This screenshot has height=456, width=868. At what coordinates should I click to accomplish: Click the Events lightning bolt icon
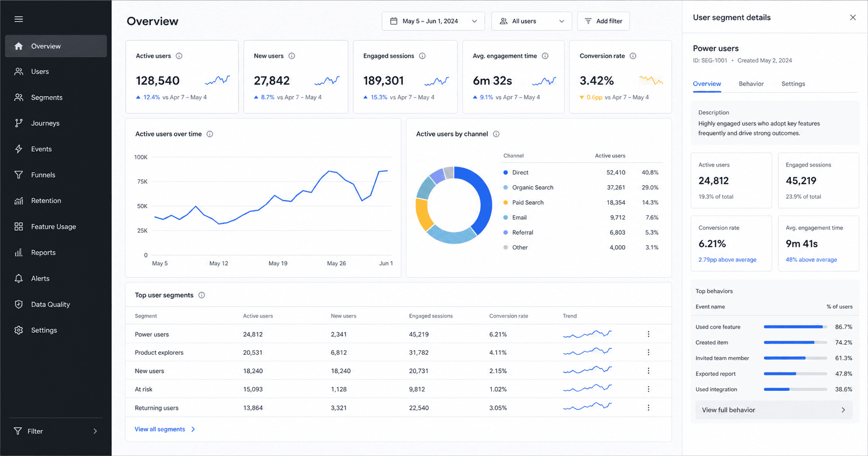(x=19, y=149)
